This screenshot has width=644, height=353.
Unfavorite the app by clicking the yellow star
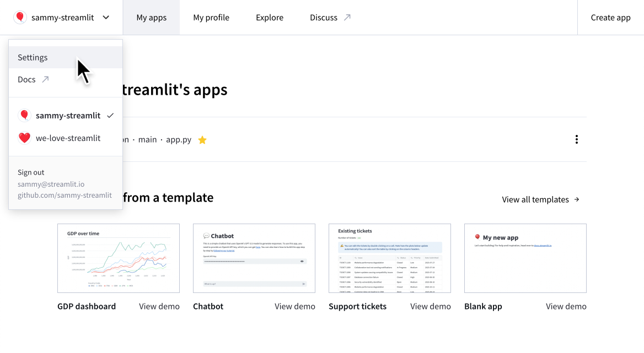(x=202, y=139)
